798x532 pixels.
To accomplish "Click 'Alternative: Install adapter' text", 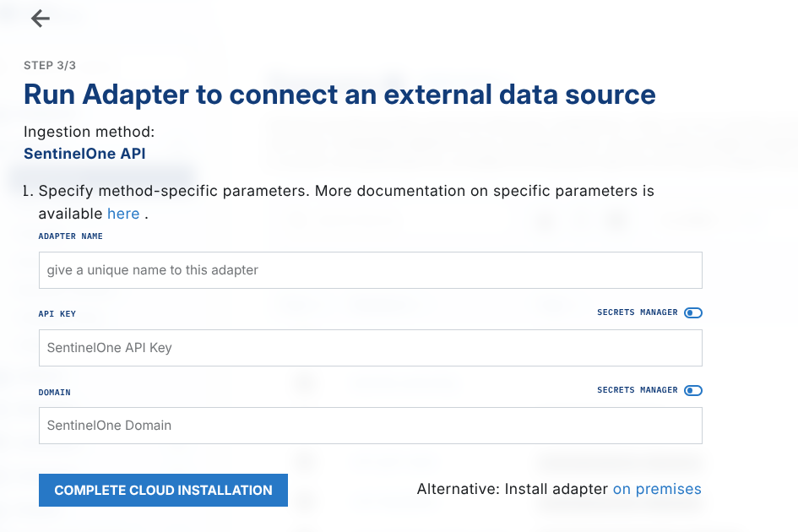I will 512,489.
